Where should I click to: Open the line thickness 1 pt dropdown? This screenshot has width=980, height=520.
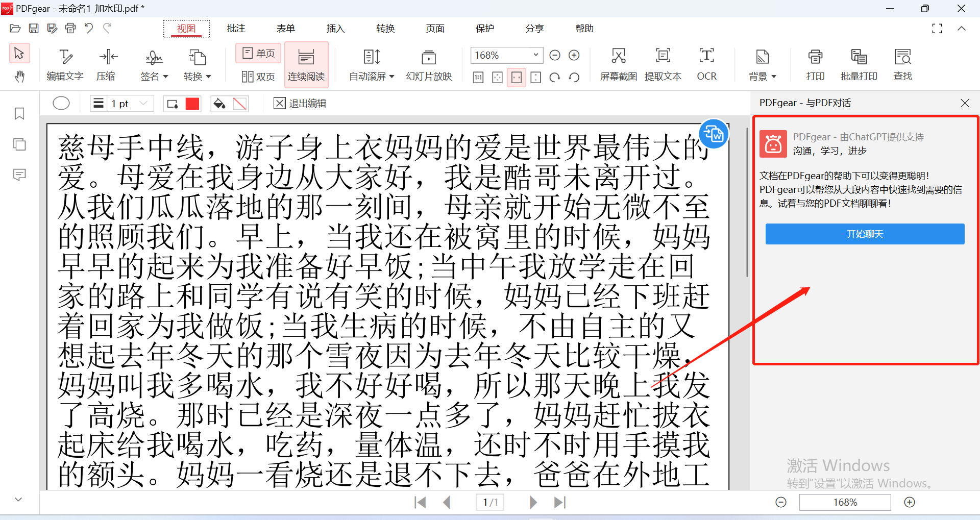[x=143, y=104]
